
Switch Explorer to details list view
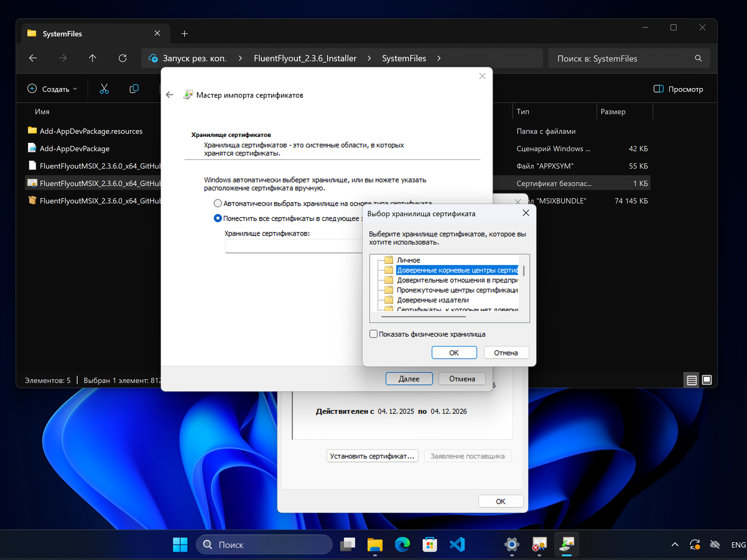coord(692,380)
